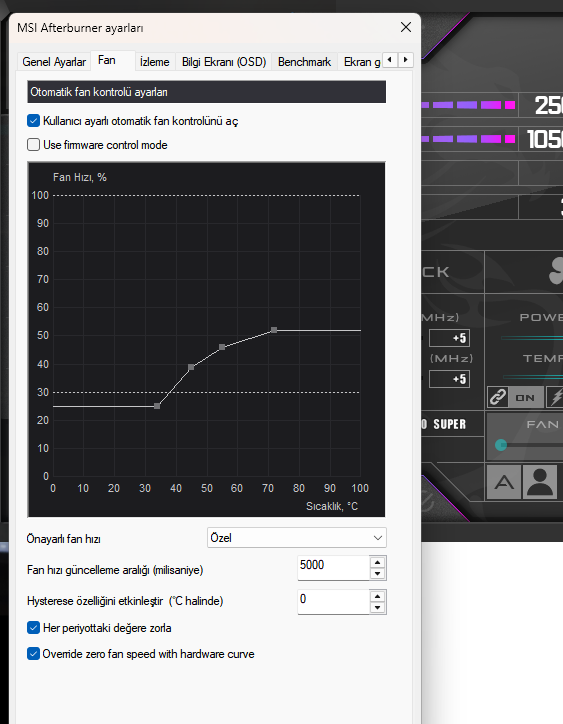Increase the fan update interval with up arrow
This screenshot has height=724, width=563.
377,562
